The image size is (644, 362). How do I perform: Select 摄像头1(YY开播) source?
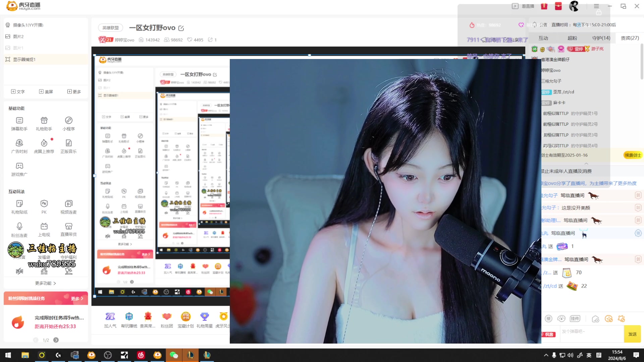click(46, 25)
